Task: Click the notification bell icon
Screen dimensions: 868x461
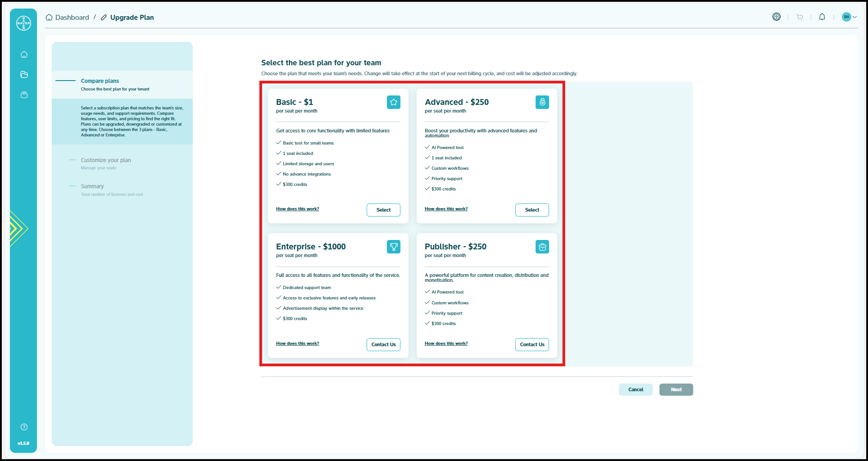Action: 822,17
